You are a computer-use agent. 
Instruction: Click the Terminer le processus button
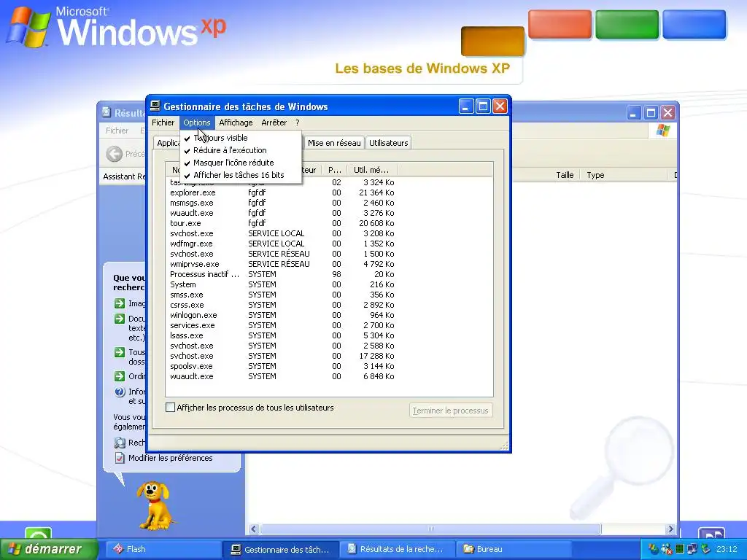[451, 411]
